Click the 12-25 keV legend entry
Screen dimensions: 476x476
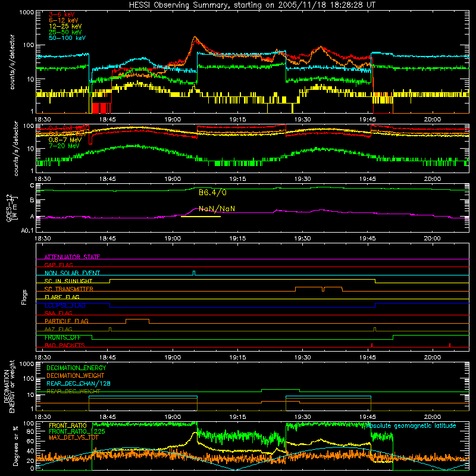point(65,26)
